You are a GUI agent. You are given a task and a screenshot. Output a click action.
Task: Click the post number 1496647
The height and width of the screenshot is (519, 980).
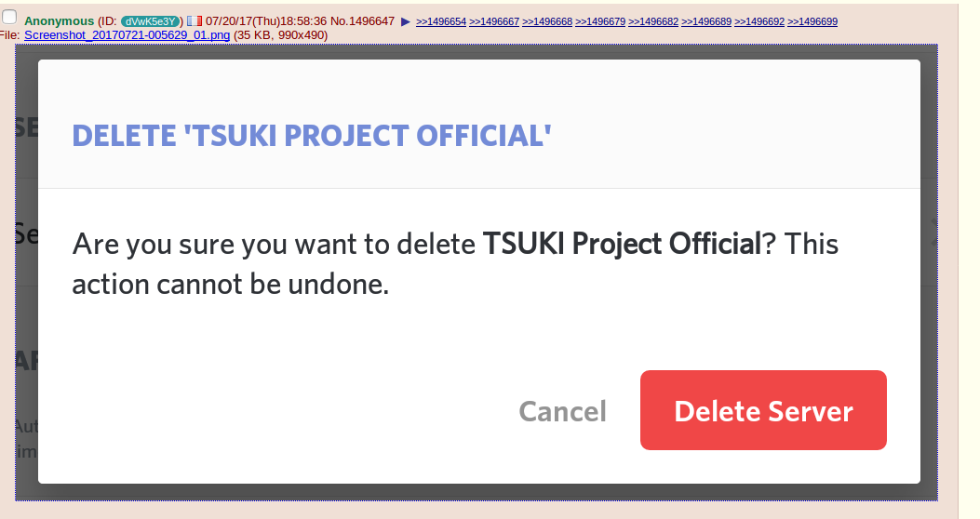tap(371, 21)
